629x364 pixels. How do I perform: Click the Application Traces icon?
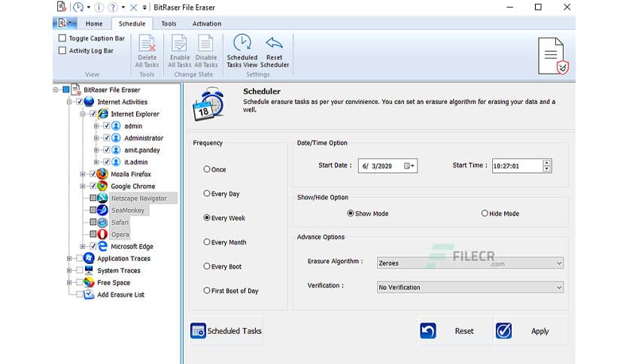(x=89, y=258)
